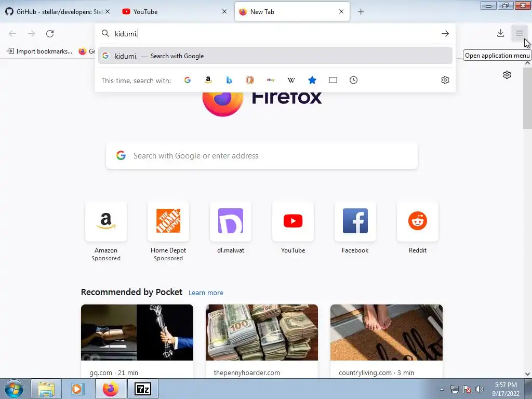The height and width of the screenshot is (399, 532).
Task: Click the scrollbar down arrow
Action: tap(528, 374)
